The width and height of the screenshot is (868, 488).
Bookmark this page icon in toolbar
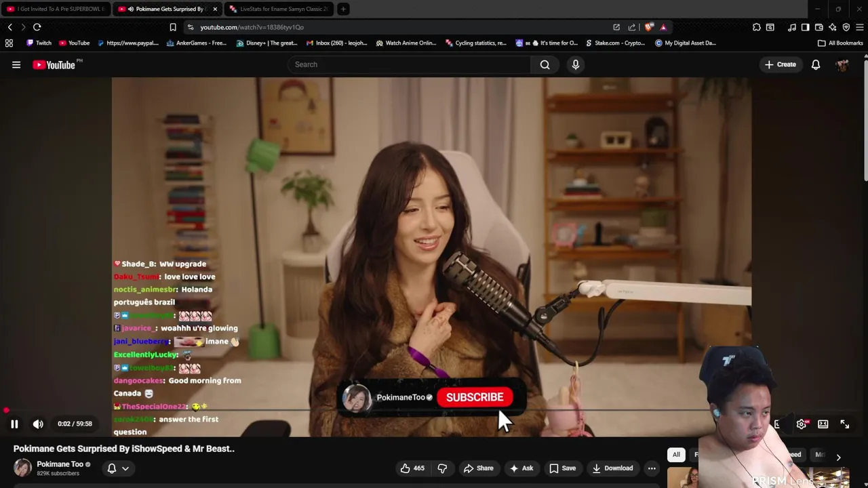173,27
